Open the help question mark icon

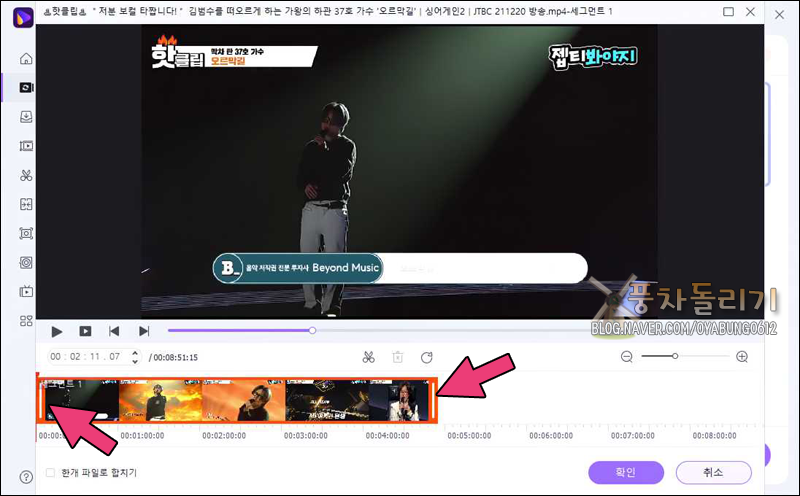tap(26, 477)
